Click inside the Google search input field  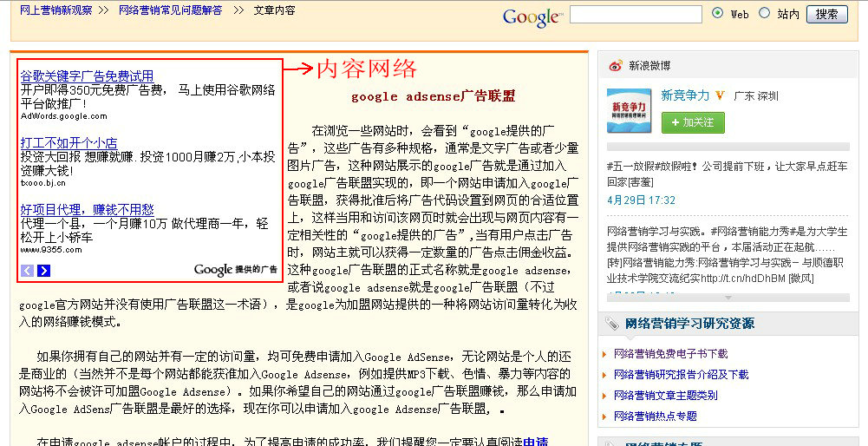click(636, 15)
